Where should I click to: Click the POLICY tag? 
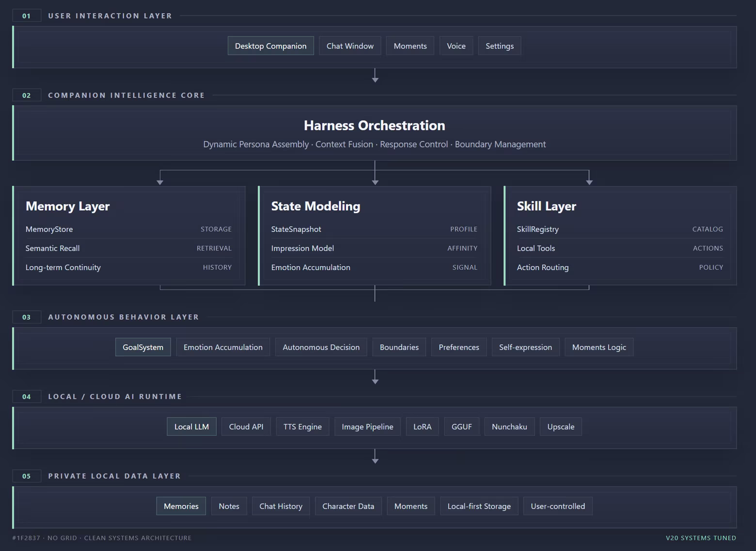[x=711, y=267]
